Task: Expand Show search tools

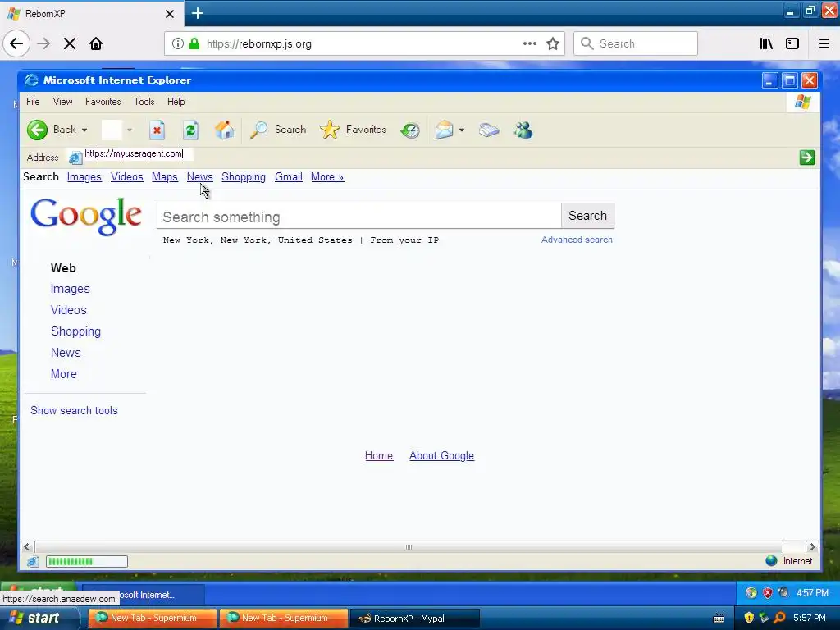Action: coord(74,410)
